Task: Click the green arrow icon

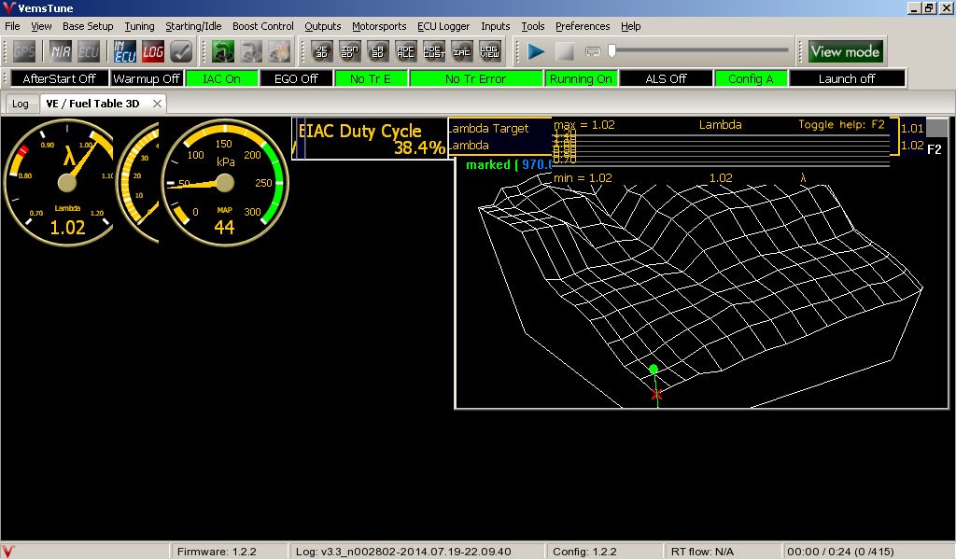Action: tap(222, 51)
